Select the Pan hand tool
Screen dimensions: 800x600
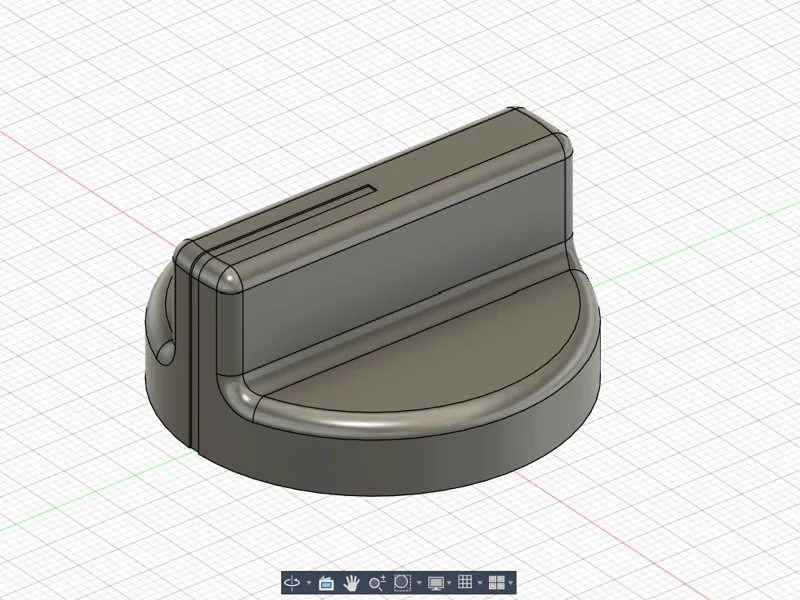click(351, 582)
